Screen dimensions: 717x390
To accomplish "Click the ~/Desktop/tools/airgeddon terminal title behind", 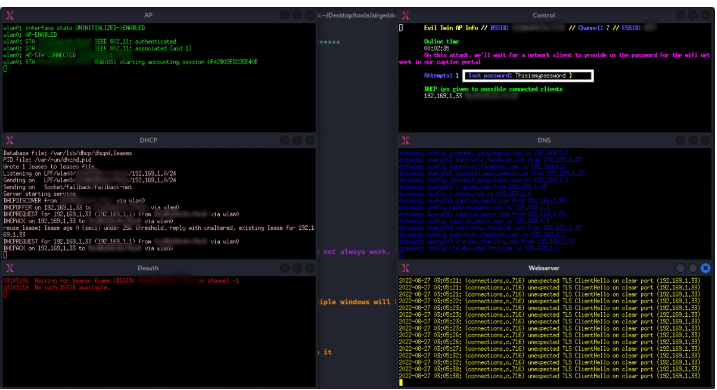I will (358, 16).
